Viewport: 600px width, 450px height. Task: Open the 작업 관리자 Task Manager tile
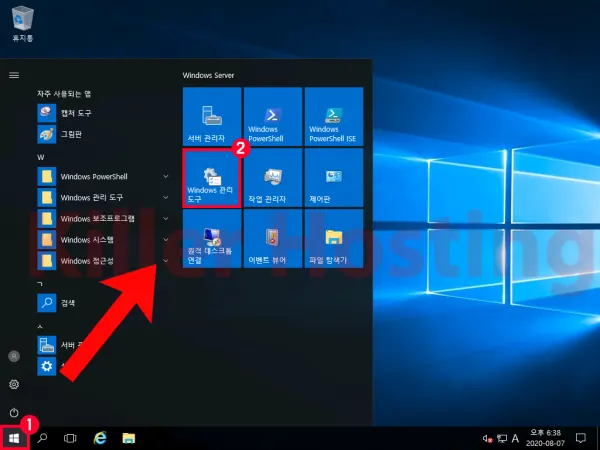[x=273, y=178]
